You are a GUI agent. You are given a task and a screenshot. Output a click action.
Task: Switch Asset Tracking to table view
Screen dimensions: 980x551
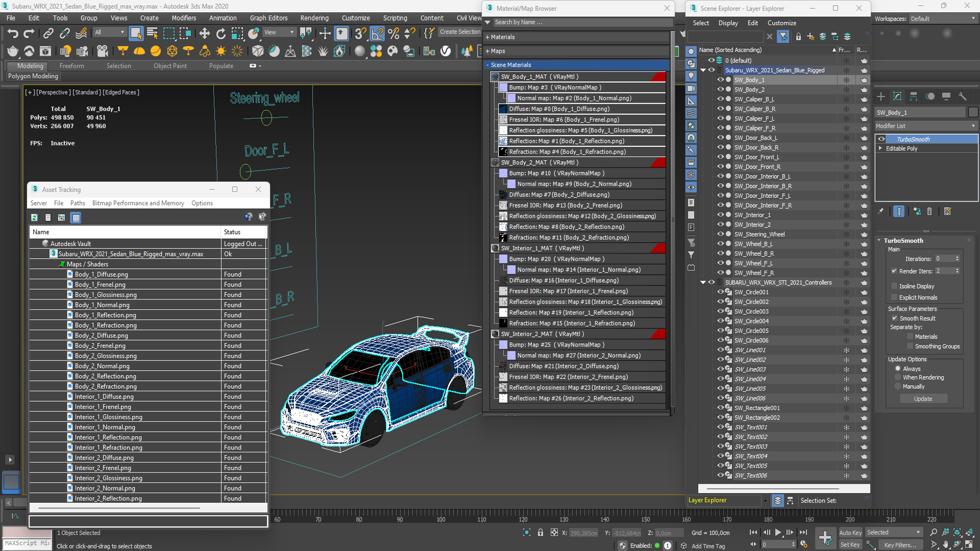click(x=76, y=217)
